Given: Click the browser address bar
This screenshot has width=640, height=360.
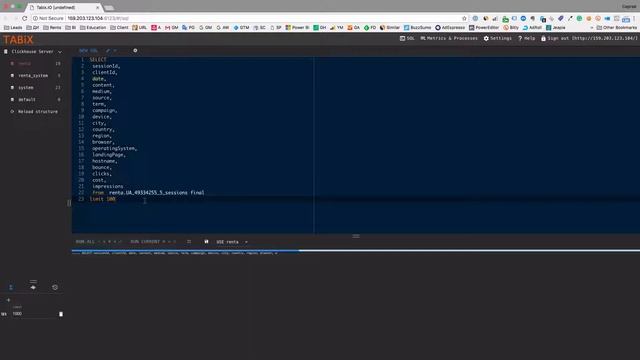Looking at the screenshot, I should pos(249,18).
